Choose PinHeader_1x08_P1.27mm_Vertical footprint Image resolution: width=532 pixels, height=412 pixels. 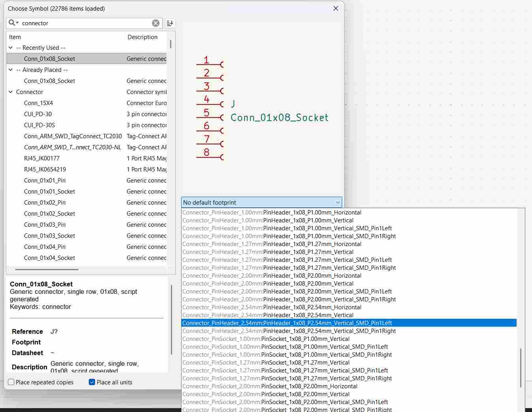pyautogui.click(x=349, y=252)
